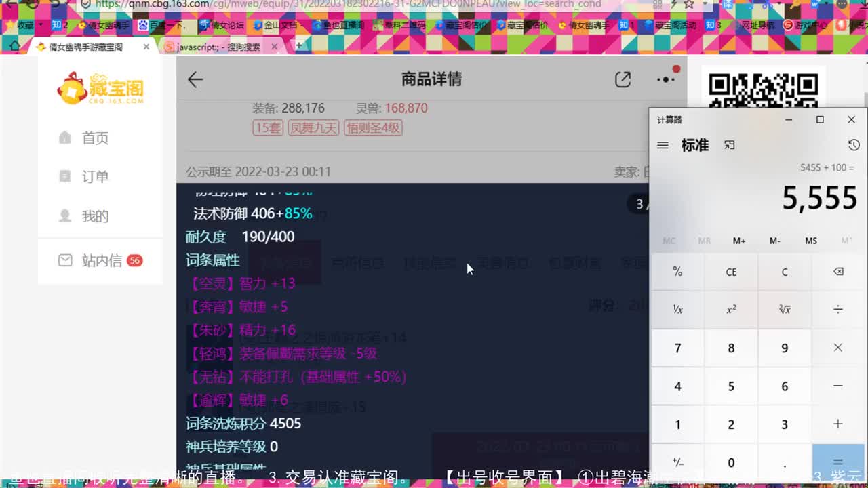
Task: Click the plus key
Action: click(x=838, y=424)
